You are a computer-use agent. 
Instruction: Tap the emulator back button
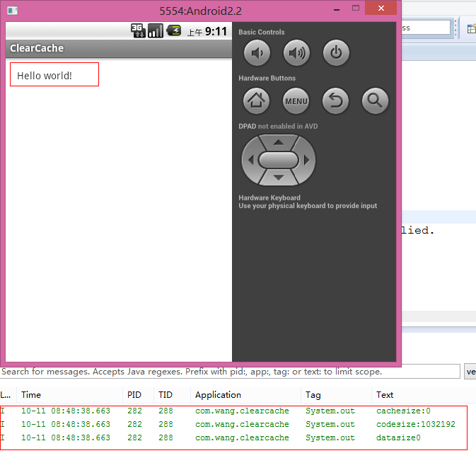pyautogui.click(x=335, y=101)
